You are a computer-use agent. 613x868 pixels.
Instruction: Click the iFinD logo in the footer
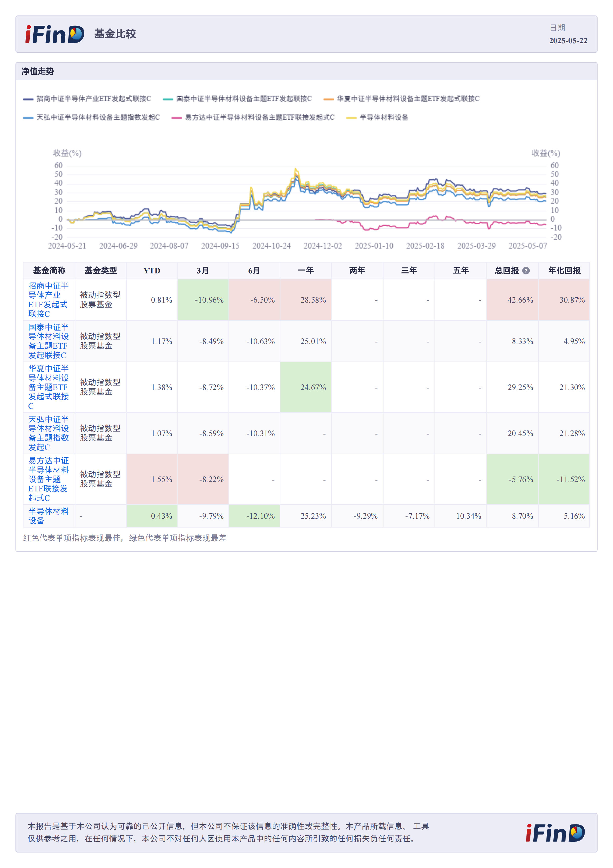coord(555,833)
